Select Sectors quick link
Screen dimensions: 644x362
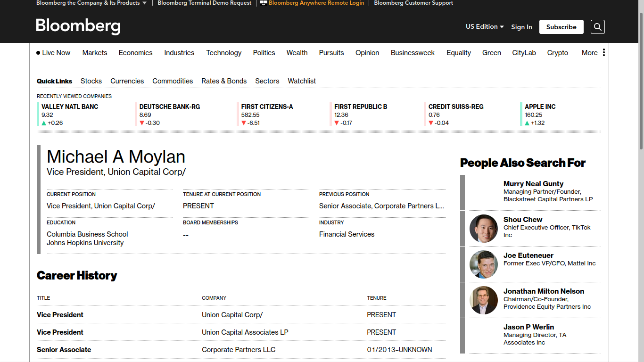tap(267, 81)
